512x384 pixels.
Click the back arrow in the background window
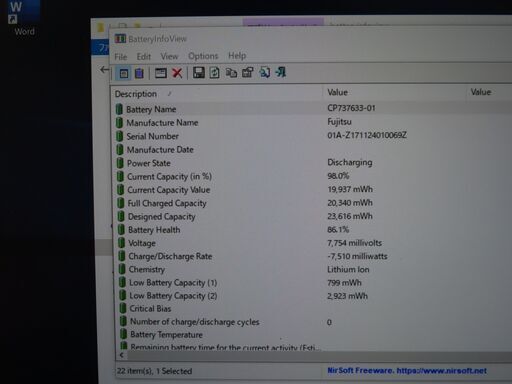click(105, 70)
